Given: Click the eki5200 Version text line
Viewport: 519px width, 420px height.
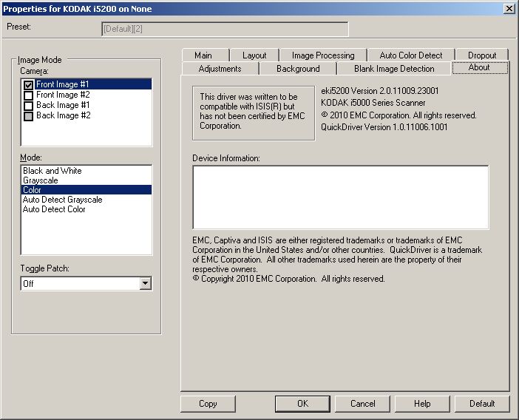Looking at the screenshot, I should coord(380,91).
